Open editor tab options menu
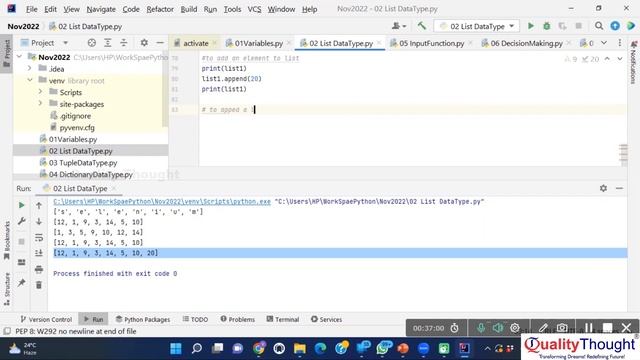640x360 pixels. (620, 43)
